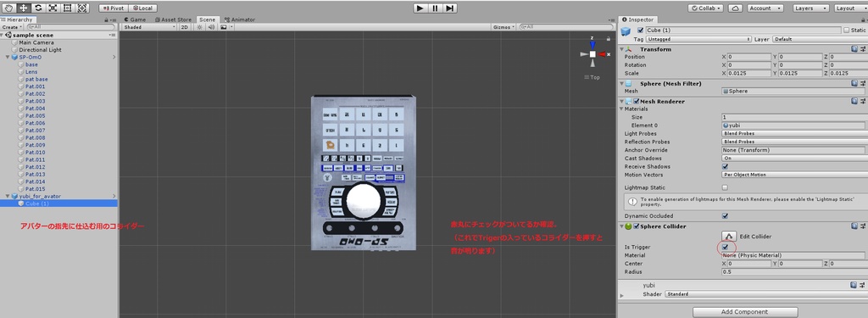Toggle 2D scene view mode

(x=185, y=26)
